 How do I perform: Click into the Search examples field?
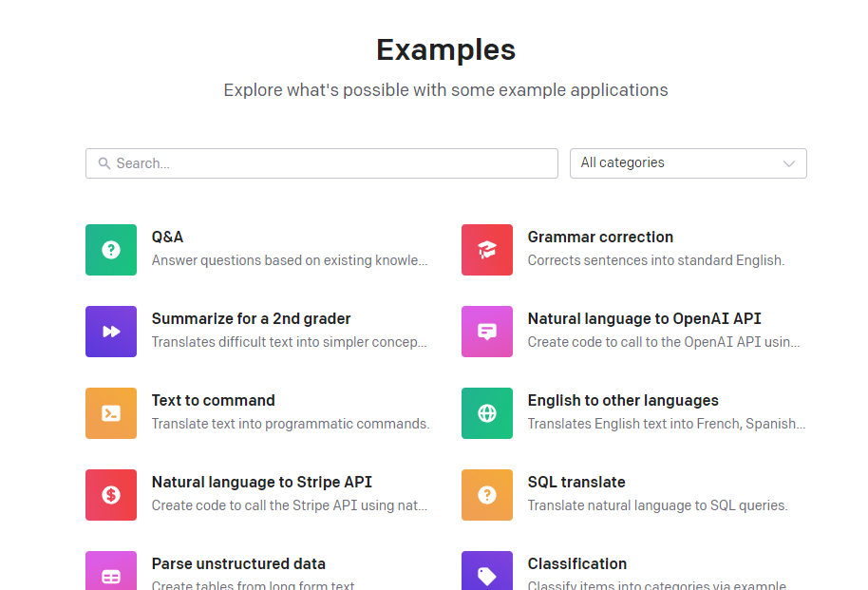click(x=332, y=163)
